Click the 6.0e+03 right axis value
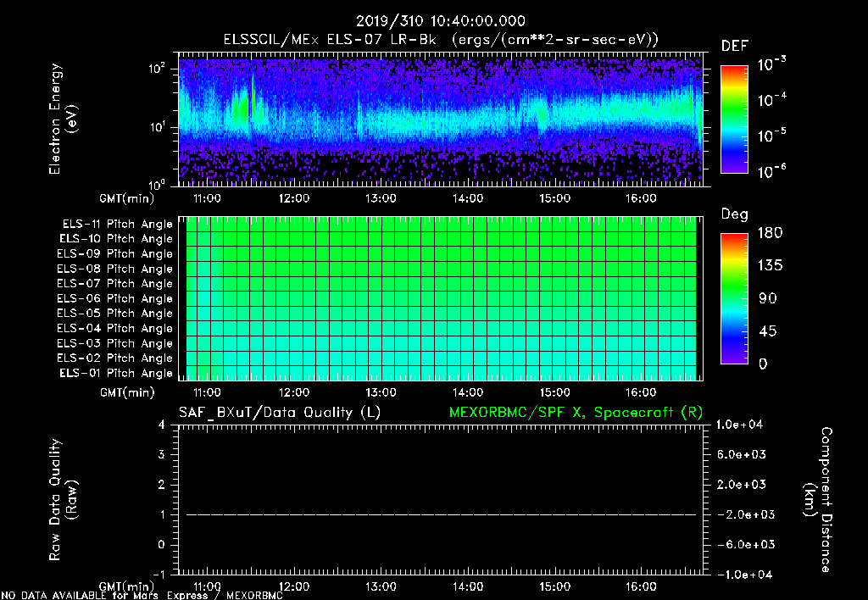The image size is (868, 600). click(742, 455)
